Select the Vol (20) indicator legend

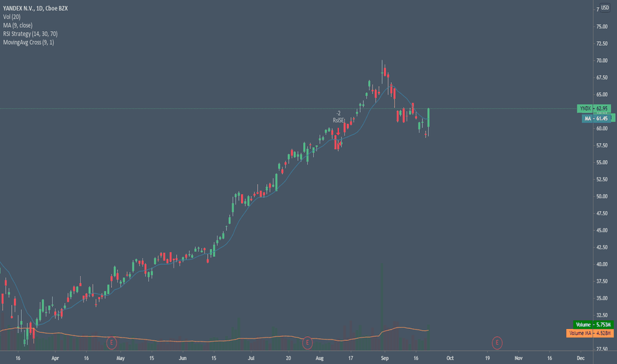coord(12,17)
